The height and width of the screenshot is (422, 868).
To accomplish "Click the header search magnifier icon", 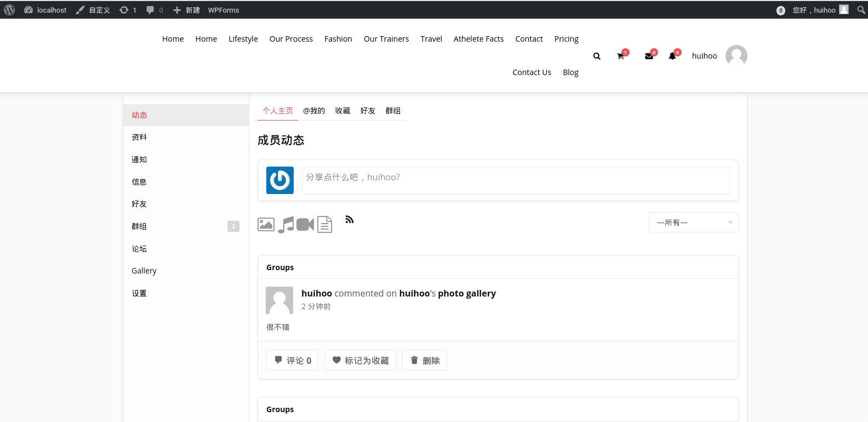I will pyautogui.click(x=597, y=56).
